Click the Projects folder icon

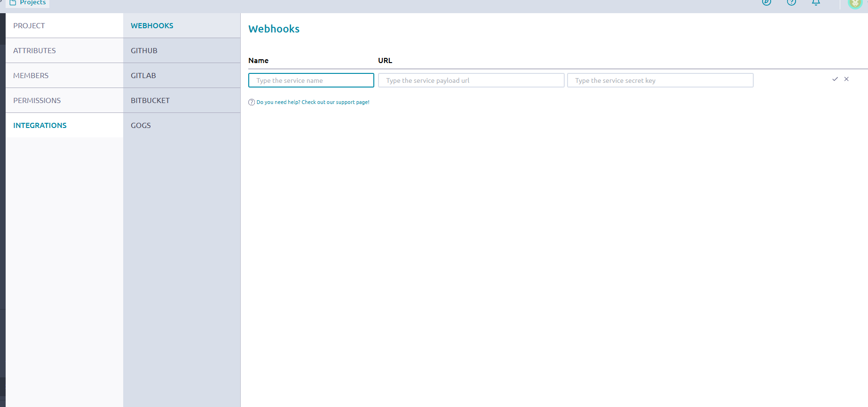pyautogui.click(x=13, y=2)
